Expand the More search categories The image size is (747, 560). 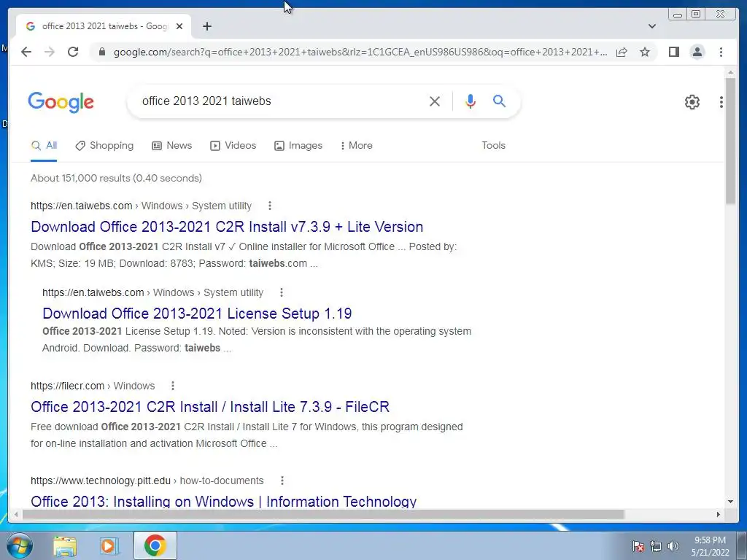[x=356, y=146]
